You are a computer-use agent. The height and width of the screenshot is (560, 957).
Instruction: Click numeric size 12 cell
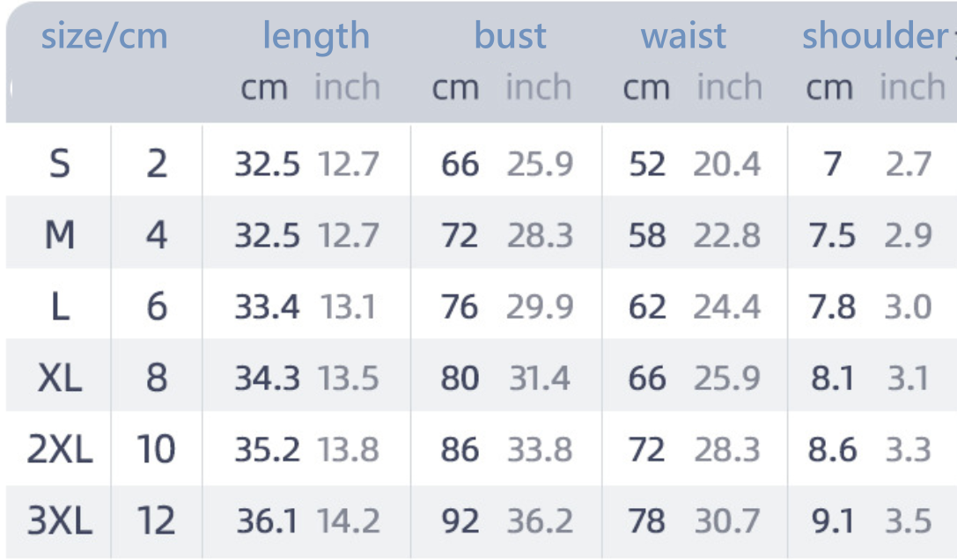156,521
